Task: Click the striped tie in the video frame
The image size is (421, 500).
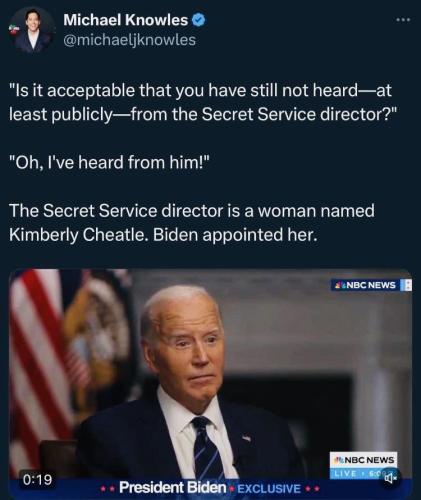Action: (x=207, y=448)
